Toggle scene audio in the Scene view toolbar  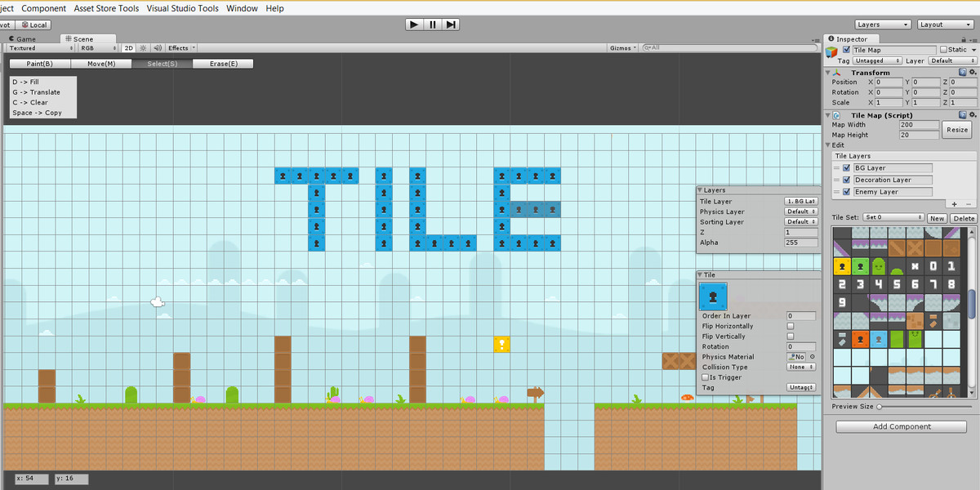pos(158,48)
